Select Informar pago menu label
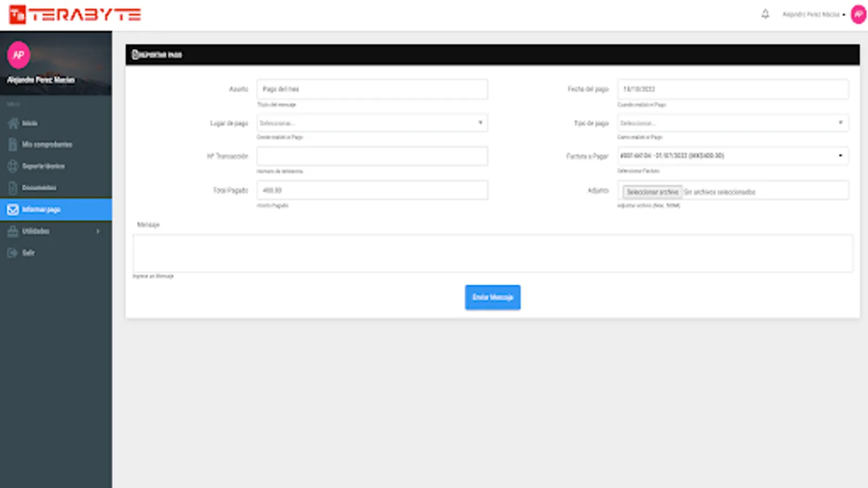 coord(41,209)
